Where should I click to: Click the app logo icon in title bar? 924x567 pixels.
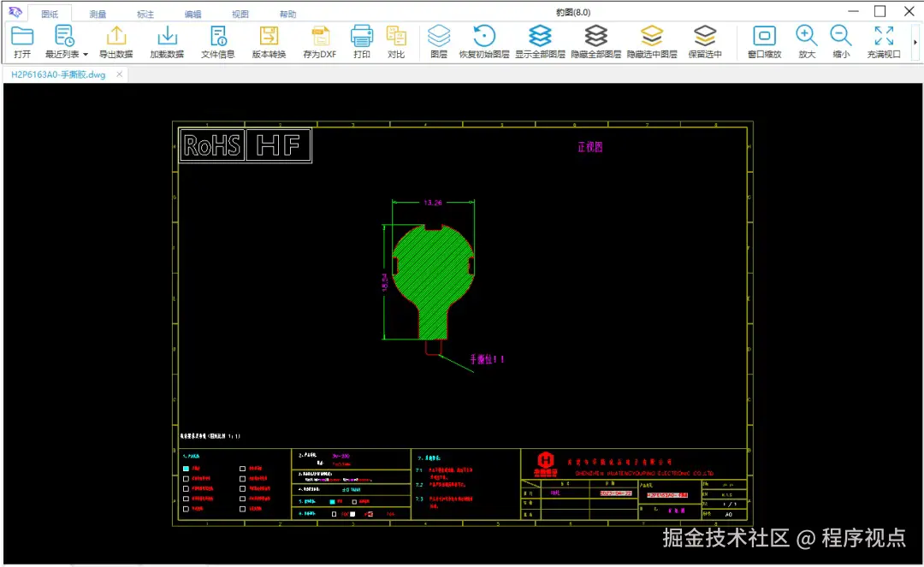[15, 12]
